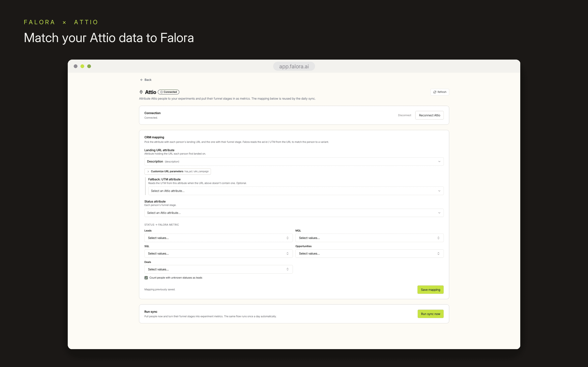
Task: Click the Customize URL parameters chevron icon
Action: click(148, 171)
